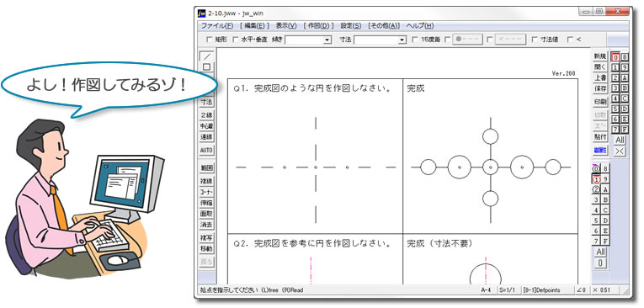Select the 連線 continuous line tool

click(206, 137)
